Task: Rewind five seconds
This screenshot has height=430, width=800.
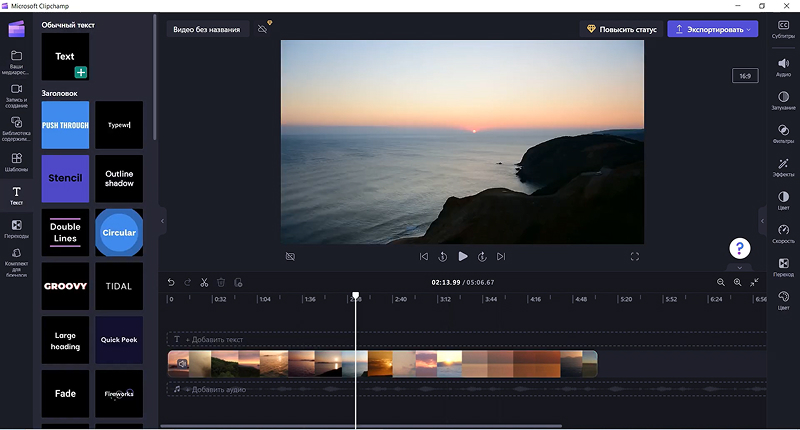Action: (443, 257)
